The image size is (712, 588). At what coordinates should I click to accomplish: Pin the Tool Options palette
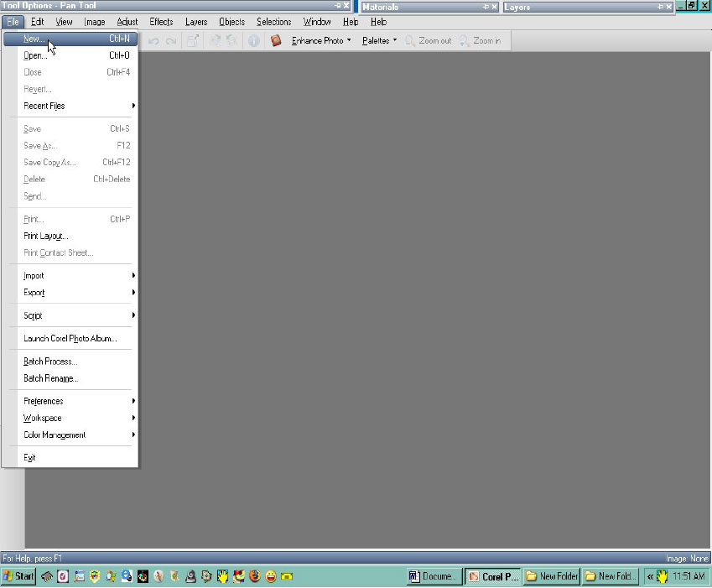coord(338,5)
